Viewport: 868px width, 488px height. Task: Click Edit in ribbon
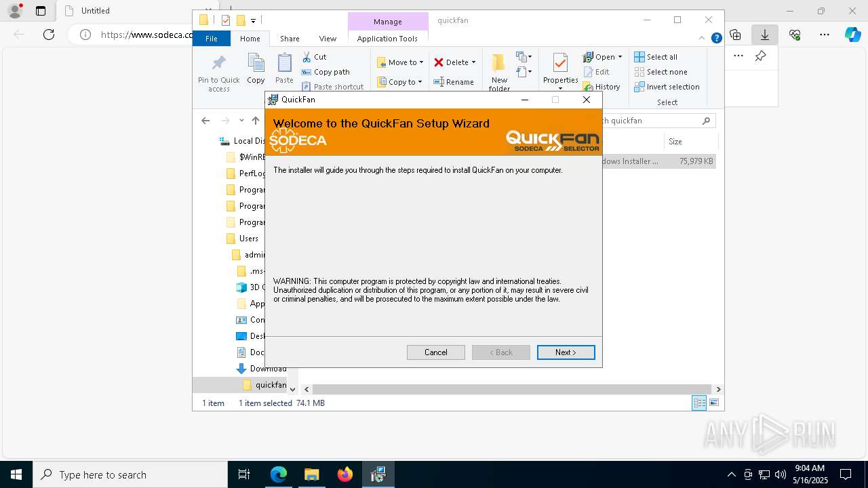pyautogui.click(x=597, y=72)
